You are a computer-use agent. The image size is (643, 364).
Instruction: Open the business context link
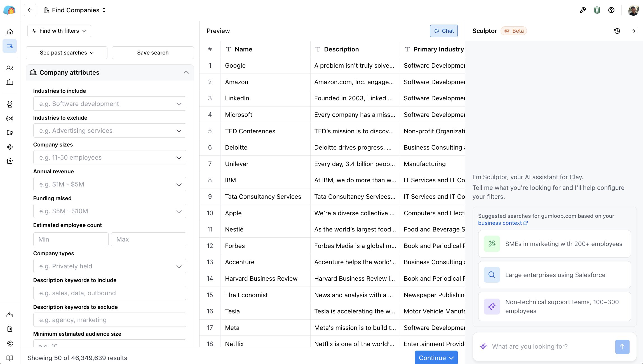tap(503, 223)
